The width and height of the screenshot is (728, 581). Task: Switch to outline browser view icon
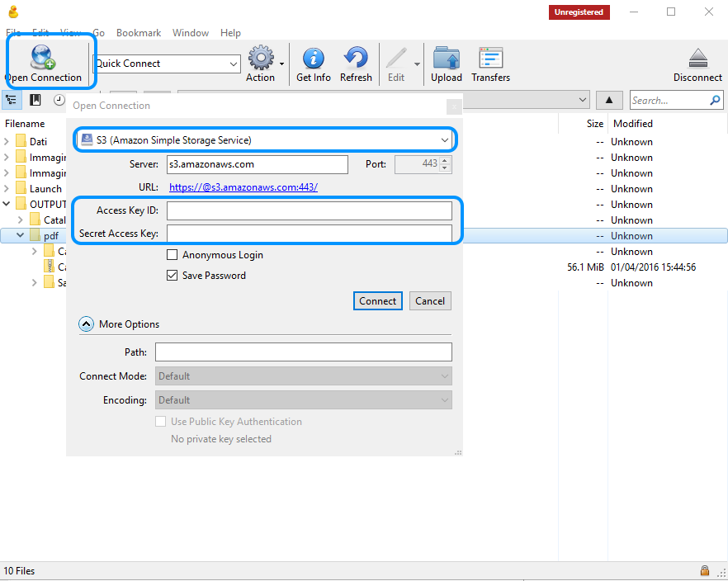[x=12, y=100]
